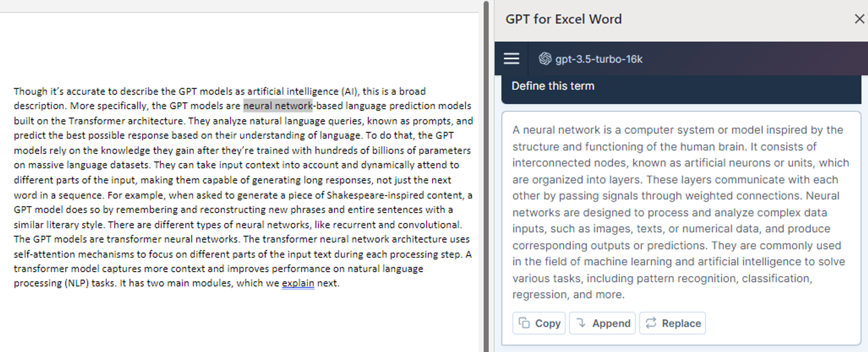Place the cursor after "explain next."
This screenshot has width=868, height=352.
(x=340, y=283)
